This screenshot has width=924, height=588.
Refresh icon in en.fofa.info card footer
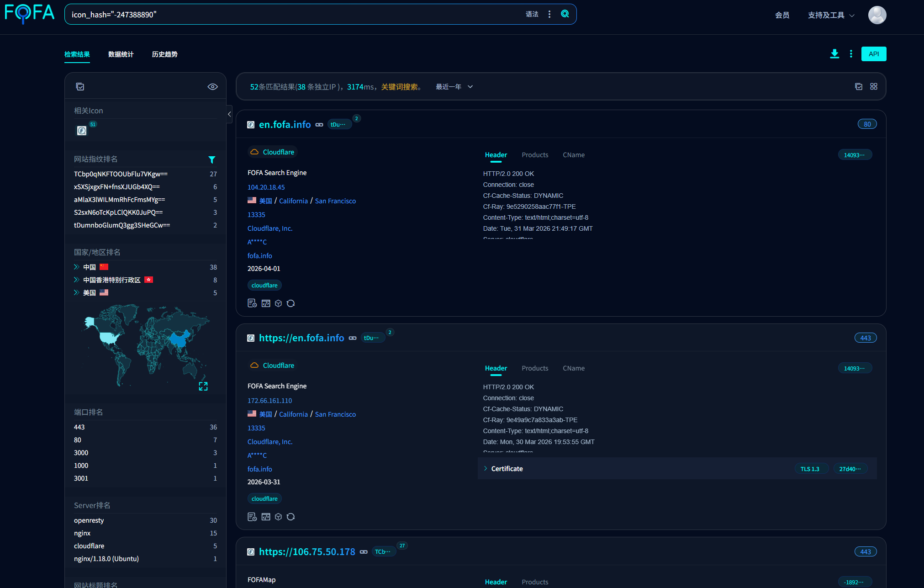click(290, 303)
